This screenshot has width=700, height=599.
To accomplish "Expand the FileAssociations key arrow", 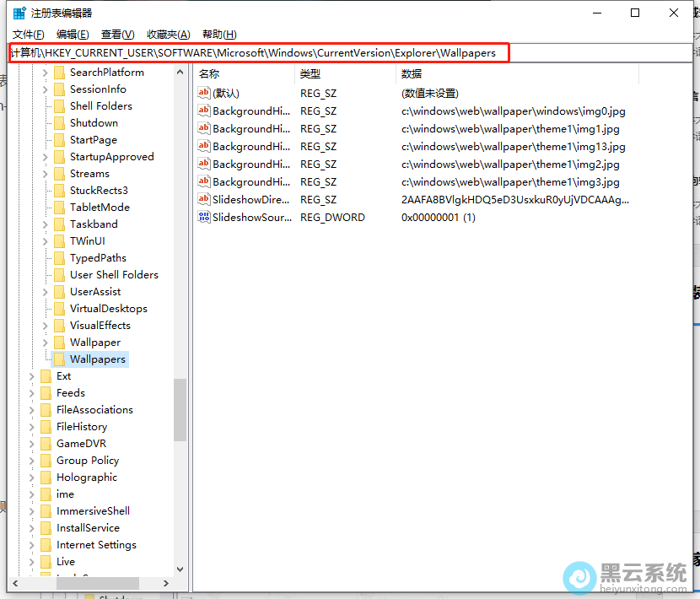I will [32, 410].
